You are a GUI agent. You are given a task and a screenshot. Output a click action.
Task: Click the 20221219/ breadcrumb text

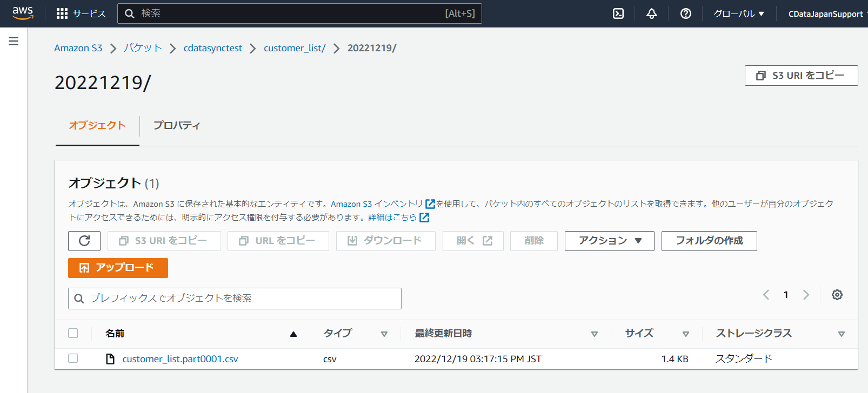[x=372, y=48]
